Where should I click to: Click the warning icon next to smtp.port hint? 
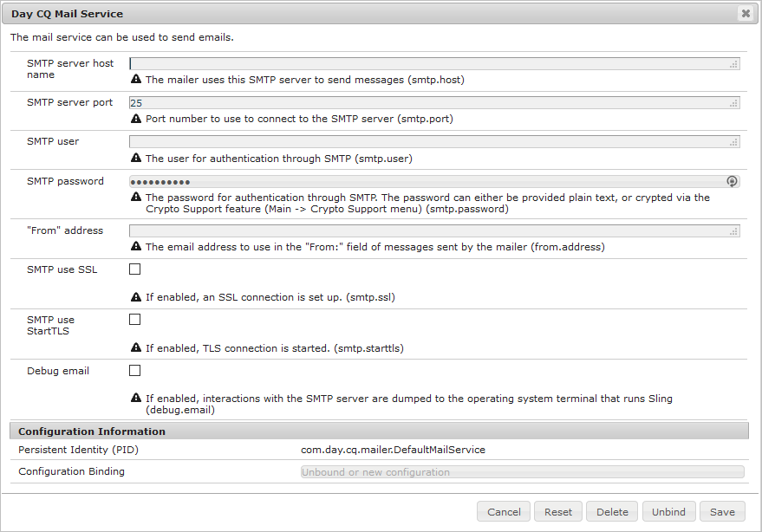tap(136, 119)
